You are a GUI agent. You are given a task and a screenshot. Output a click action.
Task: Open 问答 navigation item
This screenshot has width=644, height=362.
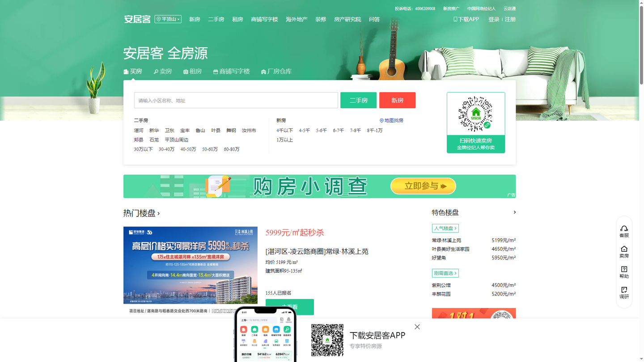tap(374, 19)
